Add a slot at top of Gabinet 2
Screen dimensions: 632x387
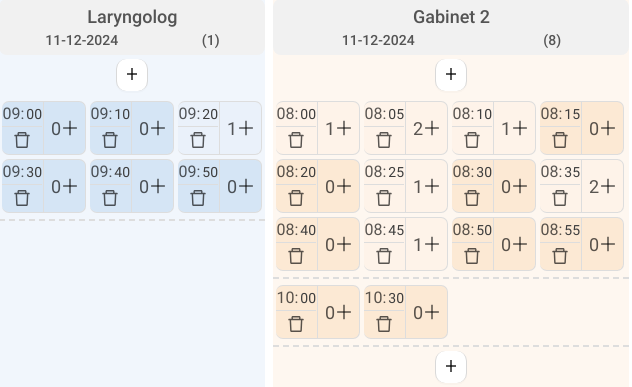coord(451,75)
